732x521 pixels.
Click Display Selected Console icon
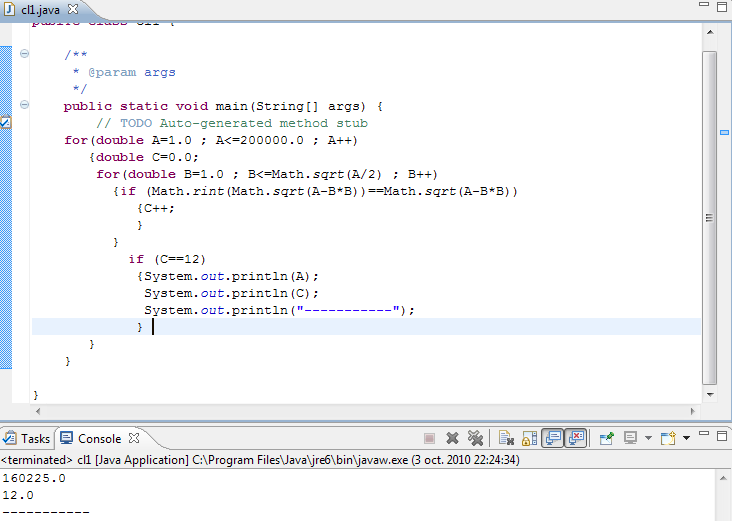coord(630,438)
